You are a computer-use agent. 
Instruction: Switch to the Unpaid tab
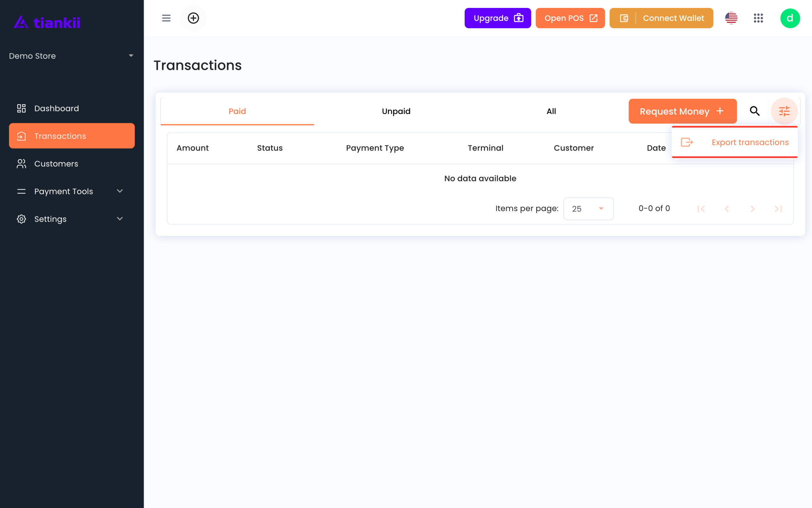[x=396, y=111]
